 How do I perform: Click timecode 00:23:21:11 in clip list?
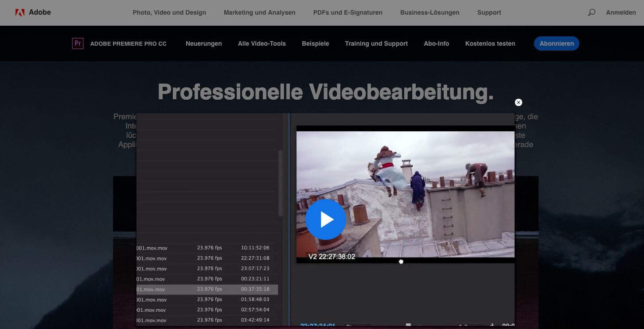(x=255, y=279)
